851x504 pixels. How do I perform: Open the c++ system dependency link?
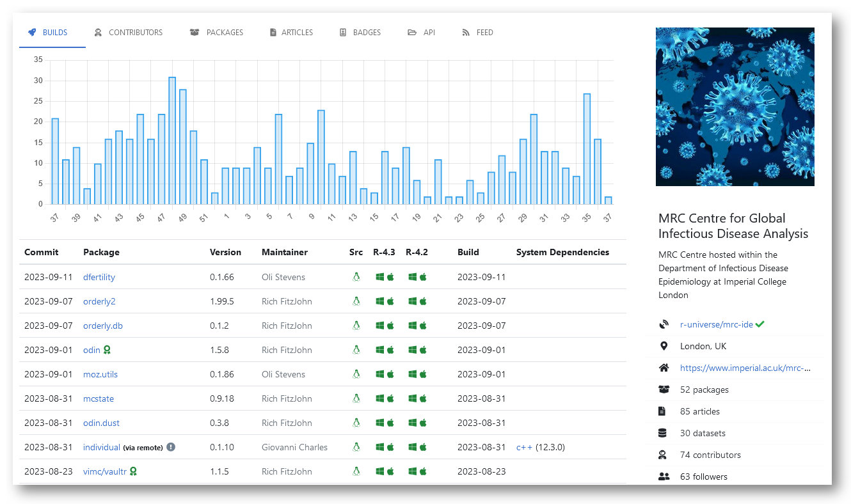[x=524, y=447]
